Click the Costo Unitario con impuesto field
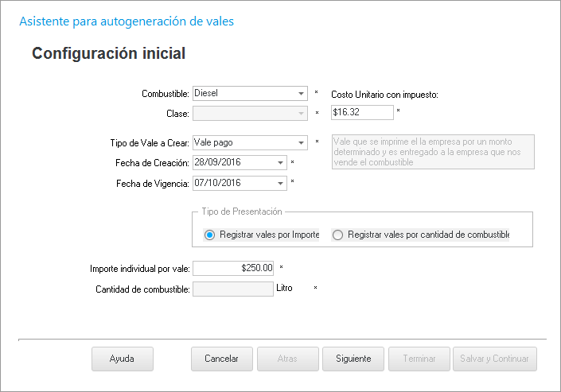This screenshot has height=392, width=561. coord(361,113)
